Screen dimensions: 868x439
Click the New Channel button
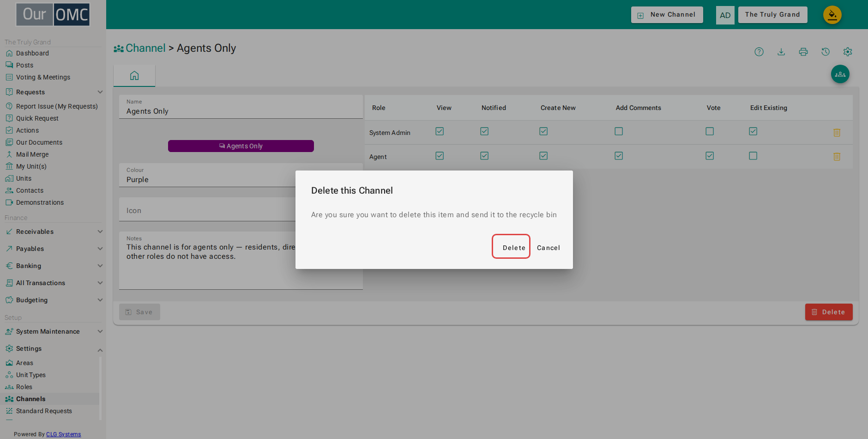[667, 15]
